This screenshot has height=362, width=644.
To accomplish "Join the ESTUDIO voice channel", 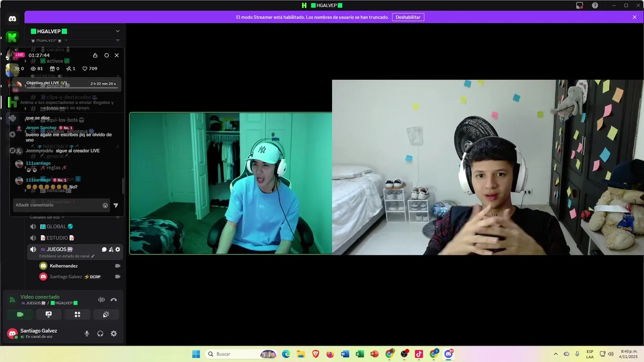I will [74, 238].
